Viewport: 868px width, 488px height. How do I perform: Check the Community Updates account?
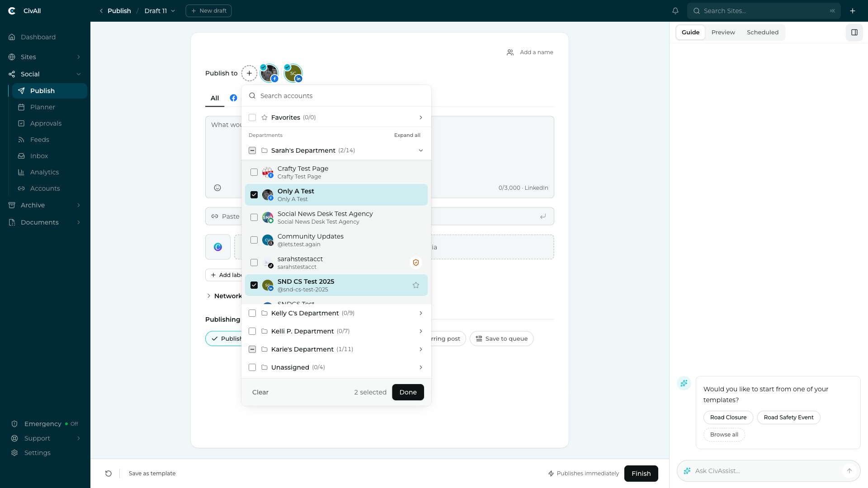coord(254,240)
